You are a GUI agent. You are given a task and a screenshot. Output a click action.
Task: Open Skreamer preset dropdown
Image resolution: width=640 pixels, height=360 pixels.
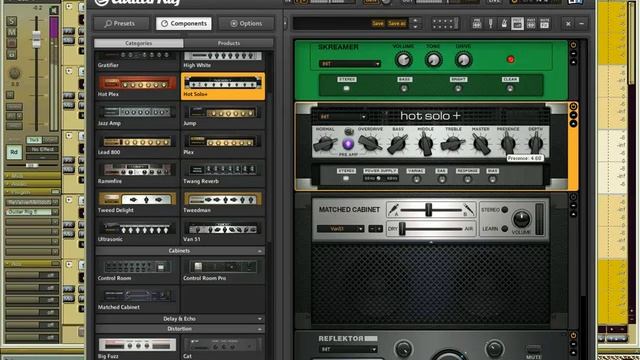[350, 64]
